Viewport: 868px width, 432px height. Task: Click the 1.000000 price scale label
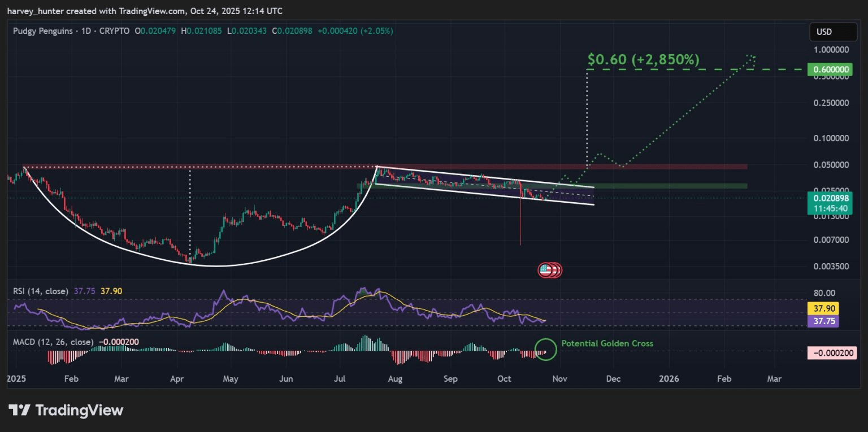(831, 50)
